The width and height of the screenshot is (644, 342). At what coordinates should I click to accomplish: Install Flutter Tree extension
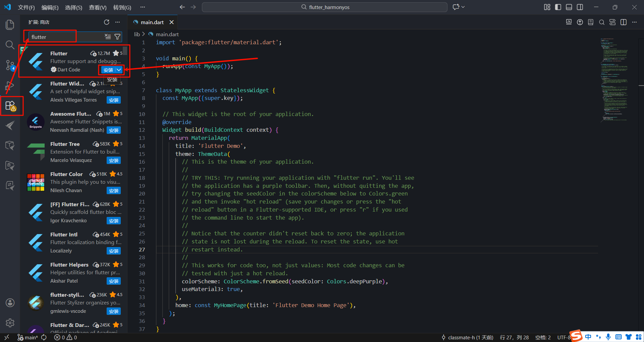coord(114,160)
